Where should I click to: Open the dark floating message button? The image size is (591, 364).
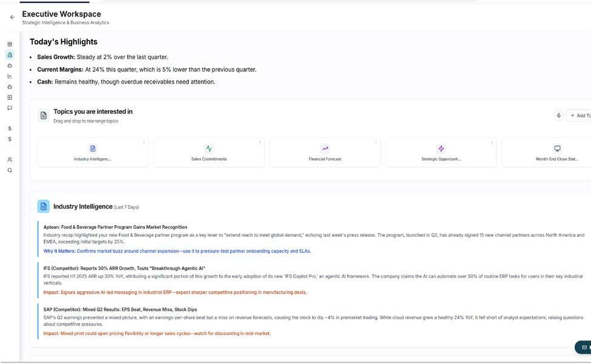[583, 348]
